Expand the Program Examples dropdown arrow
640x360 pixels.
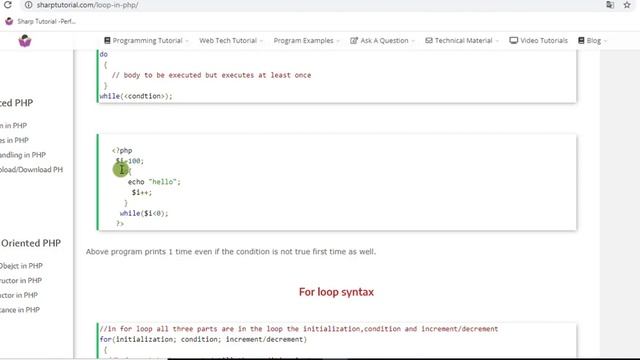pyautogui.click(x=338, y=41)
